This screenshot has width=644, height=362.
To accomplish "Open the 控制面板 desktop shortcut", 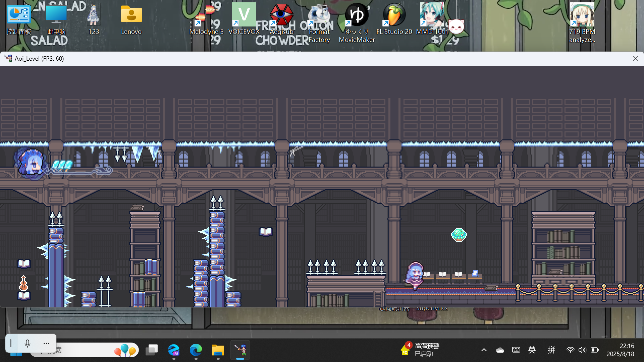I will [19, 19].
